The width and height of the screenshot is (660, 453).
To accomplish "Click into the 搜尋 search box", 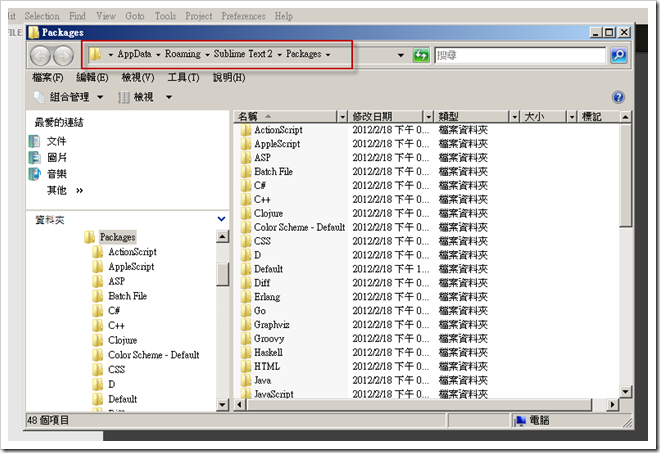I will point(520,55).
